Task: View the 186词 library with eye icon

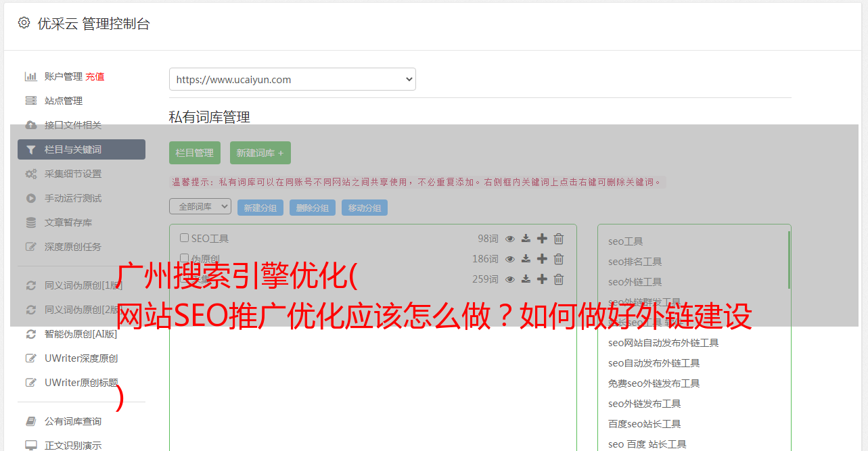Action: [510, 259]
